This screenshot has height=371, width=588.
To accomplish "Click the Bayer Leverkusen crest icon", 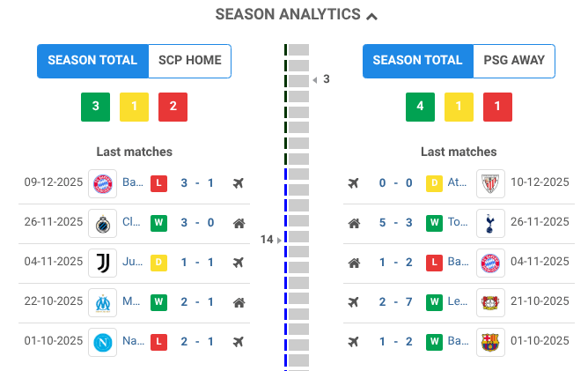I will coord(490,302).
